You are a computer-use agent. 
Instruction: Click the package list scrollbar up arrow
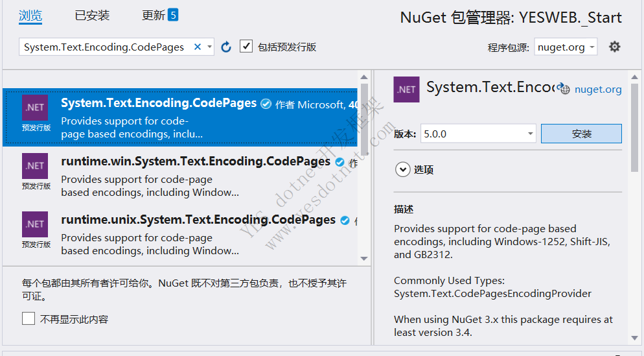coord(364,77)
